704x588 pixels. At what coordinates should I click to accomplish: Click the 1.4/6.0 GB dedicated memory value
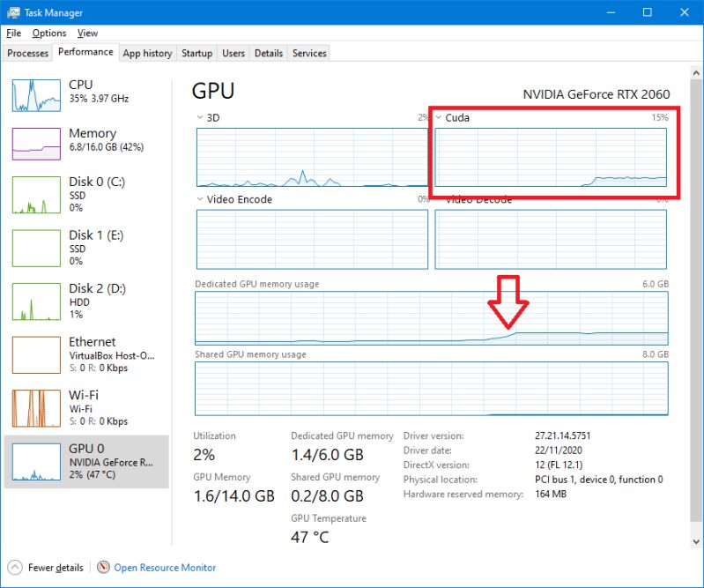pos(327,455)
